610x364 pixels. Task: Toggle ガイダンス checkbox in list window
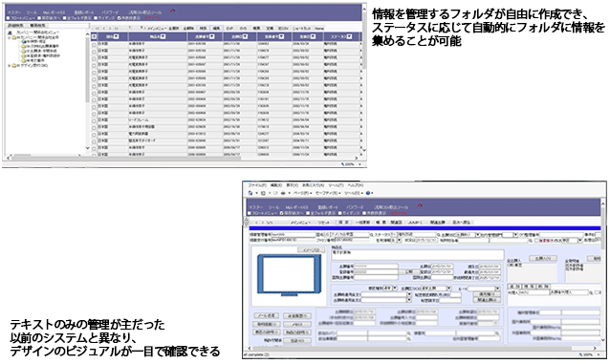coord(96,18)
